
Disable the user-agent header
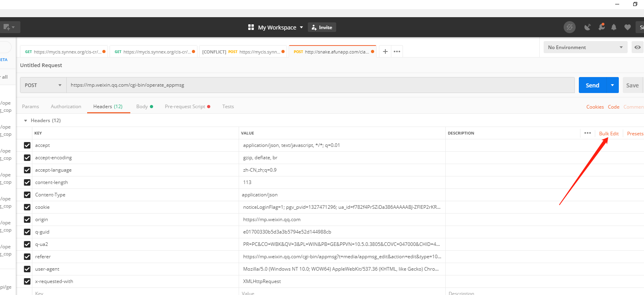[x=27, y=269]
